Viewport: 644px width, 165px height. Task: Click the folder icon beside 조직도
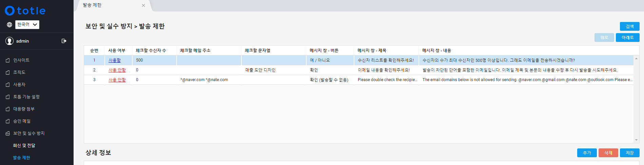pyautogui.click(x=8, y=72)
